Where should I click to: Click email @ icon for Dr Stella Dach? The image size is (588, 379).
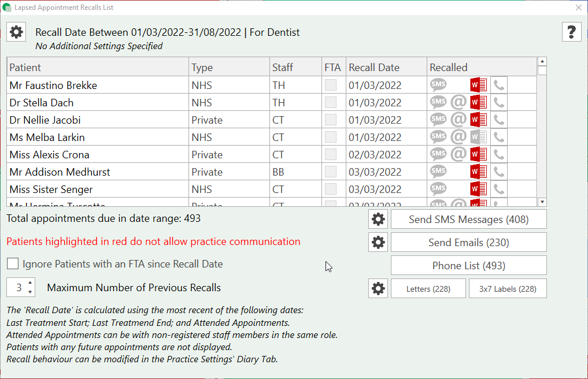(458, 103)
